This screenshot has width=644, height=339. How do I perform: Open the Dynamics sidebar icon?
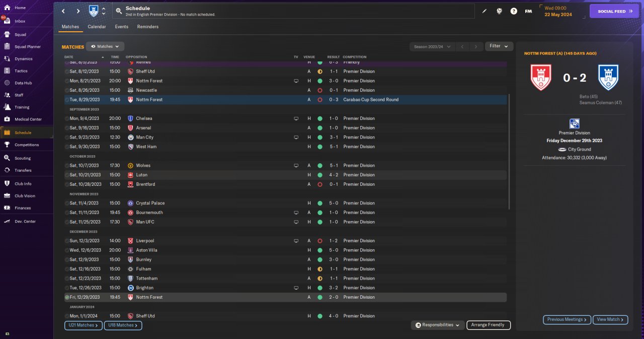point(7,59)
